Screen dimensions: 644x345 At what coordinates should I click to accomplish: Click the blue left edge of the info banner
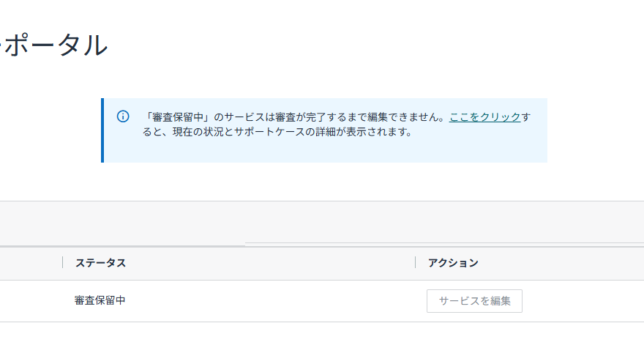(x=102, y=130)
